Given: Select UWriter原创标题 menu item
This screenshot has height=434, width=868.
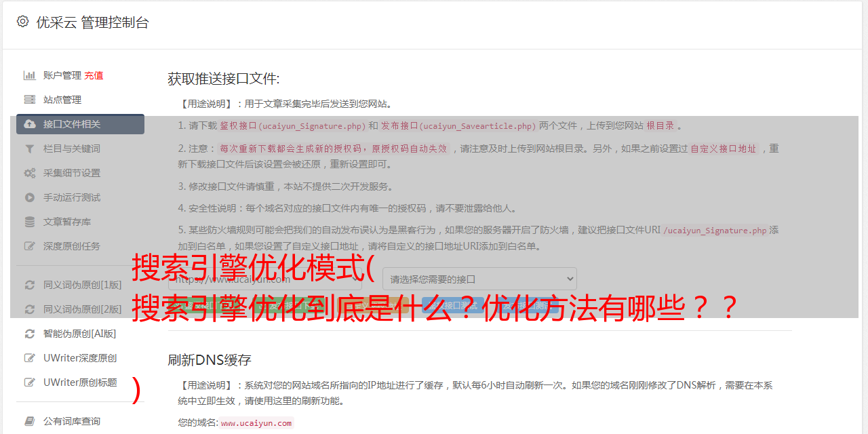Looking at the screenshot, I should tap(80, 382).
